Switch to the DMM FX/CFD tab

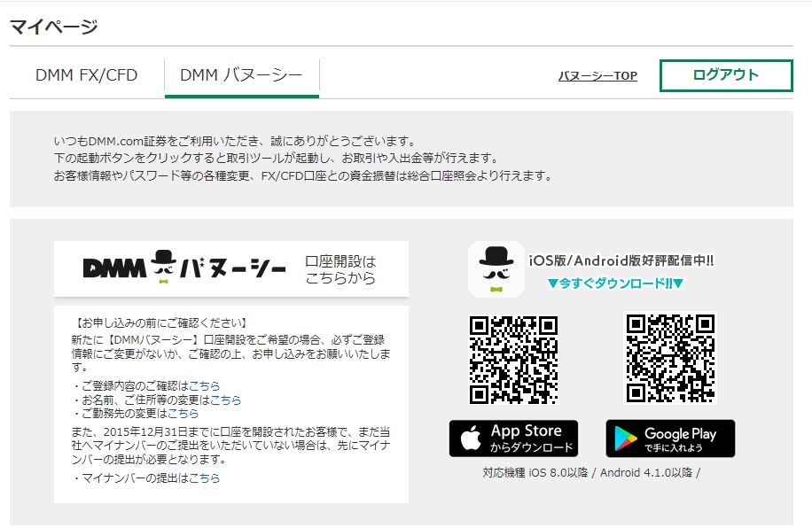coord(87,75)
